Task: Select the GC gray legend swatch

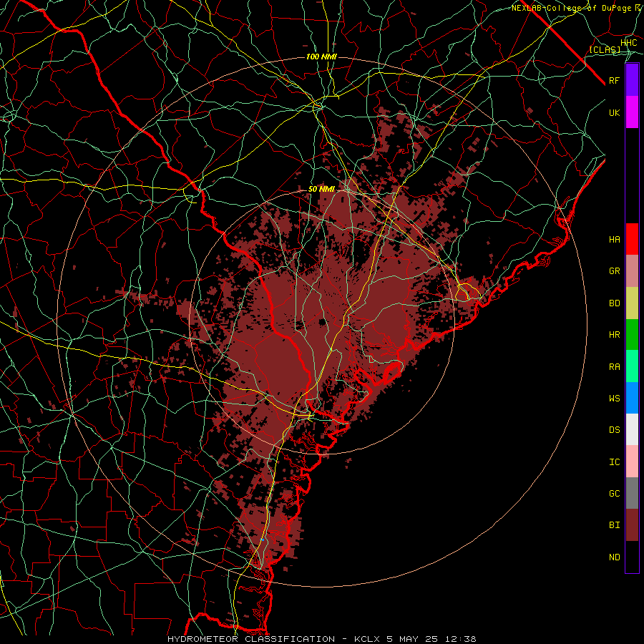Action: point(632,493)
